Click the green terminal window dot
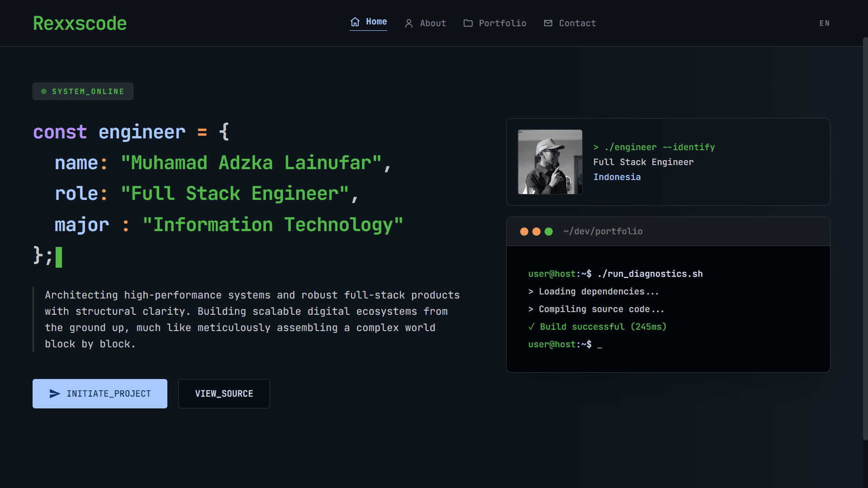868x488 pixels. (x=549, y=232)
